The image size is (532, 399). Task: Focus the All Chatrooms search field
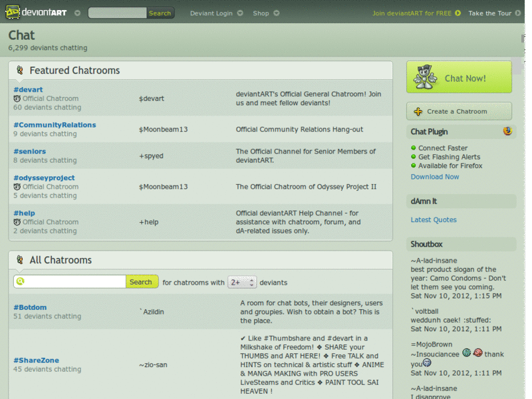tap(70, 281)
